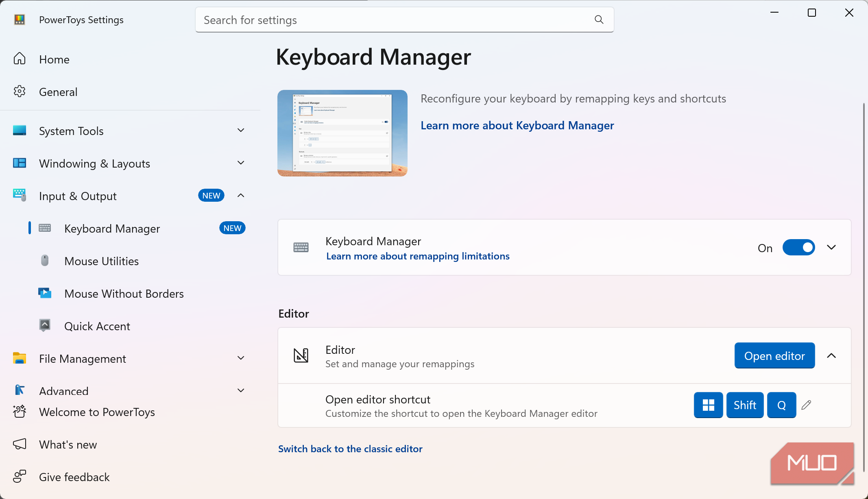Select Mouse Without Borders label in sidebar
Screen dimensions: 868x499
[124, 294]
